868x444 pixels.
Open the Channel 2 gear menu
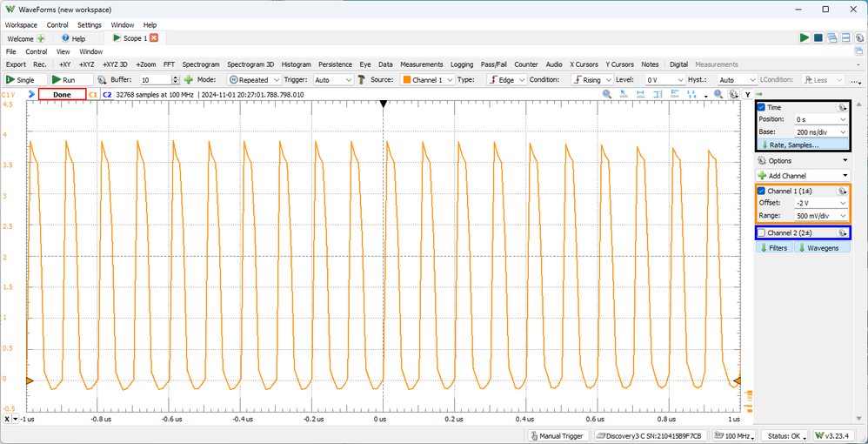coord(841,232)
